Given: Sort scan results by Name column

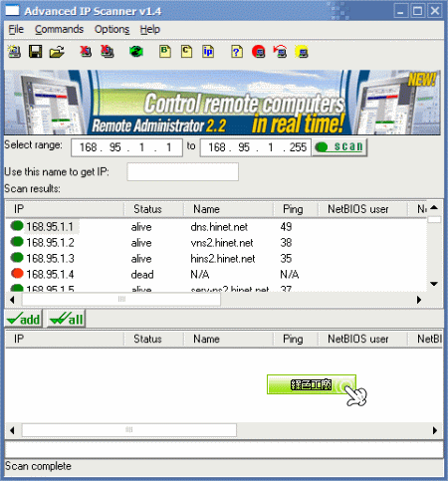Looking at the screenshot, I should 229,209.
